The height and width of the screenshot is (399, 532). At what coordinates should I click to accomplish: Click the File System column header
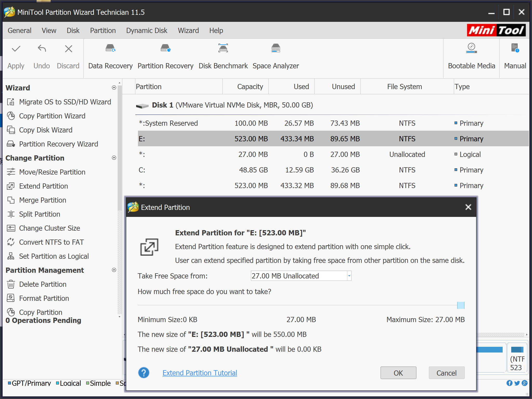point(407,87)
